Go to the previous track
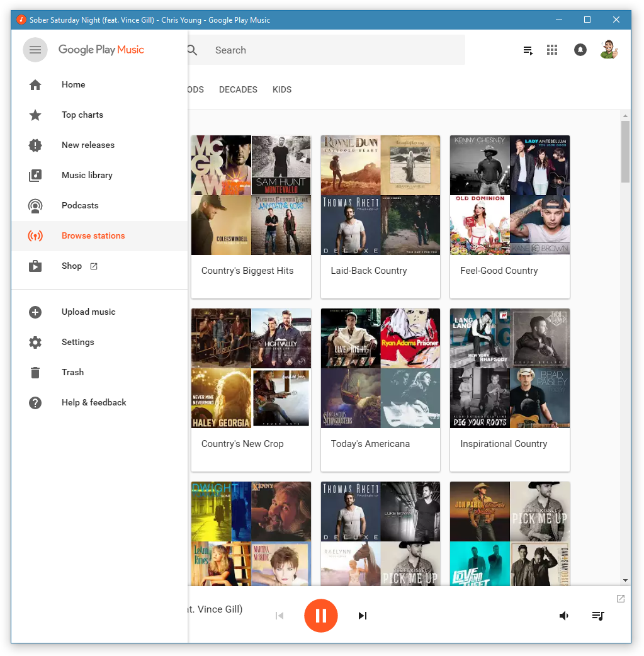The height and width of the screenshot is (656, 644). click(x=280, y=616)
